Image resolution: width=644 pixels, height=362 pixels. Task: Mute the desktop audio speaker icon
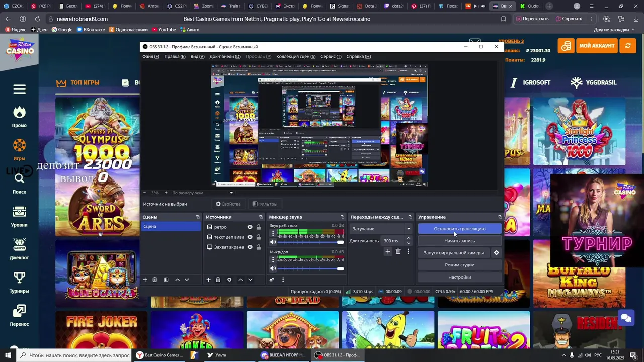click(x=273, y=242)
